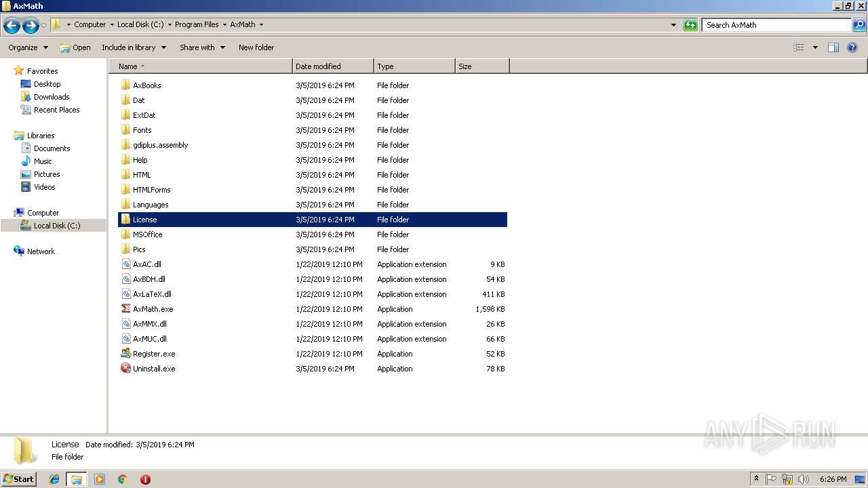868x488 pixels.
Task: Open the view options dropdown arrow
Action: (815, 47)
